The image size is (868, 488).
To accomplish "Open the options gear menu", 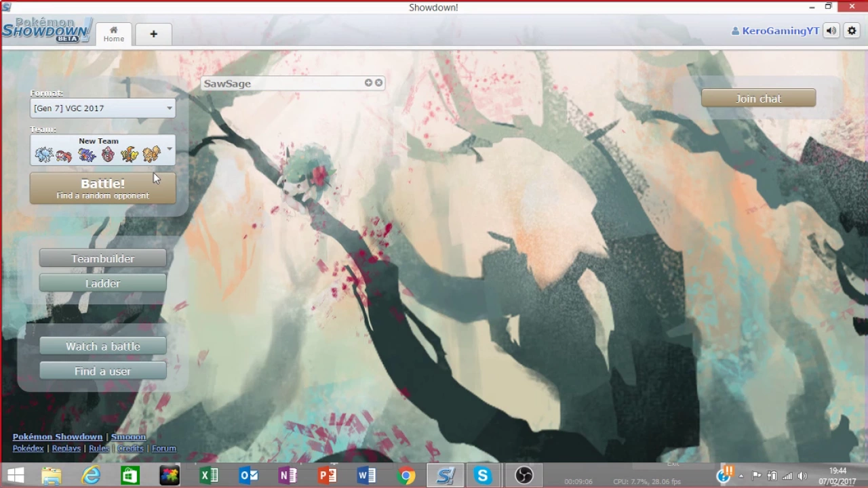I will (x=852, y=30).
